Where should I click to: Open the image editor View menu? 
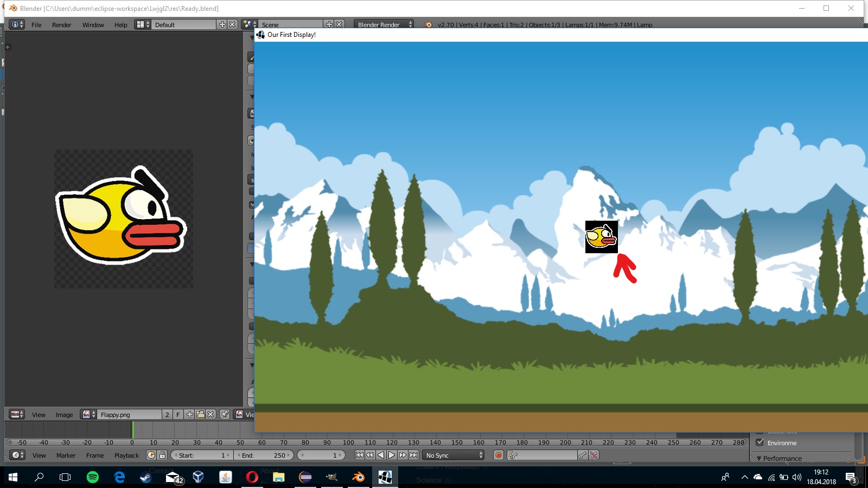coord(39,415)
